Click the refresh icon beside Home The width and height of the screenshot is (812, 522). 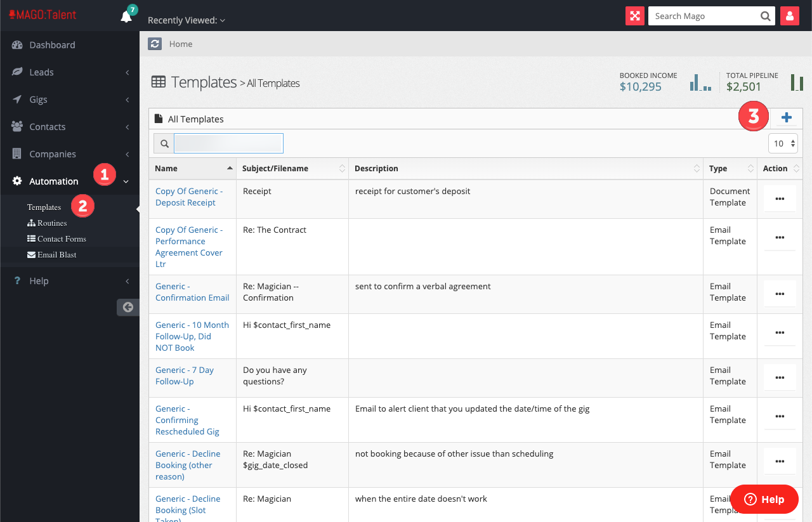coord(155,44)
